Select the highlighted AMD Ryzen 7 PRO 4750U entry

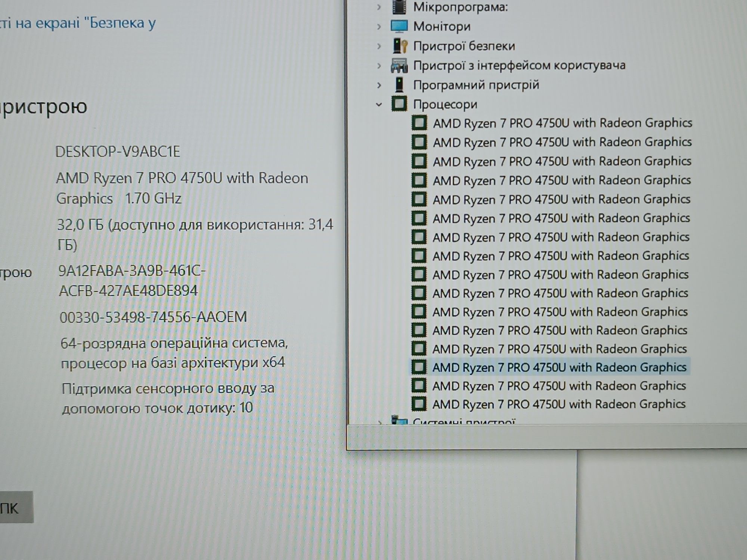(x=559, y=367)
